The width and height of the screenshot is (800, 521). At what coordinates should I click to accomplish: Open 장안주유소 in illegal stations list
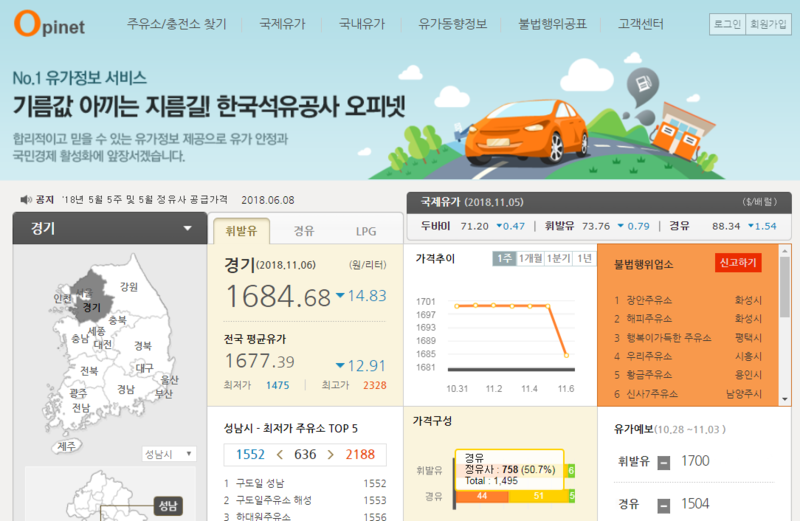click(649, 300)
